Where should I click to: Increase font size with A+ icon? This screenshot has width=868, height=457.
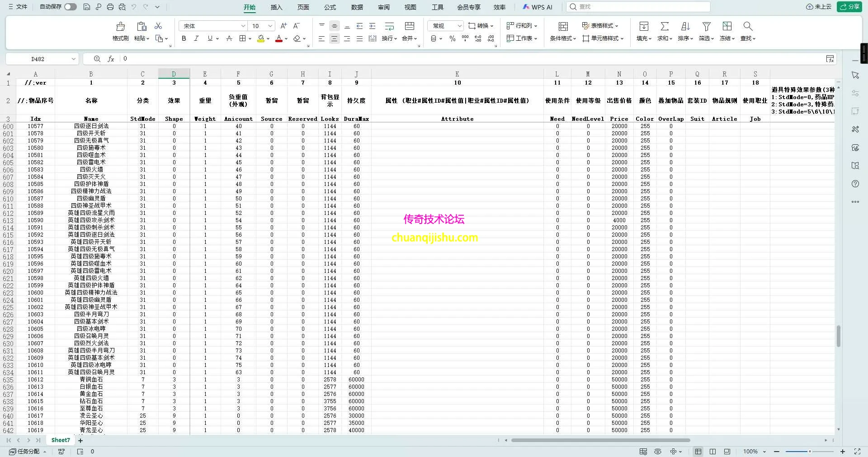pos(284,26)
